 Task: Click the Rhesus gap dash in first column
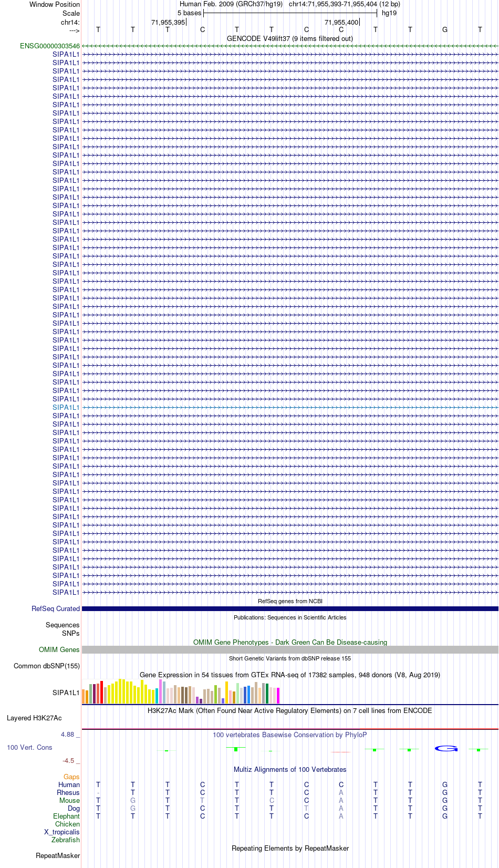(x=98, y=793)
